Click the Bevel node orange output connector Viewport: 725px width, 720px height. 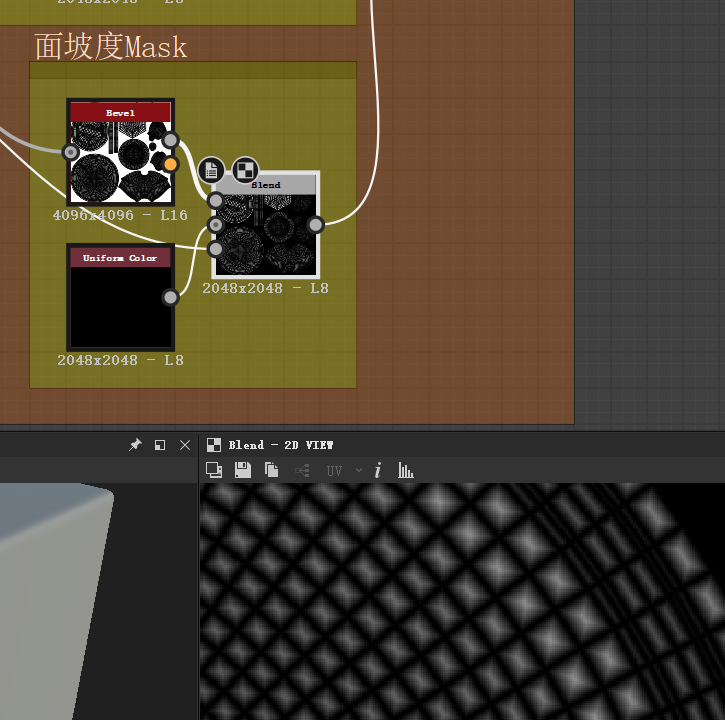(171, 164)
